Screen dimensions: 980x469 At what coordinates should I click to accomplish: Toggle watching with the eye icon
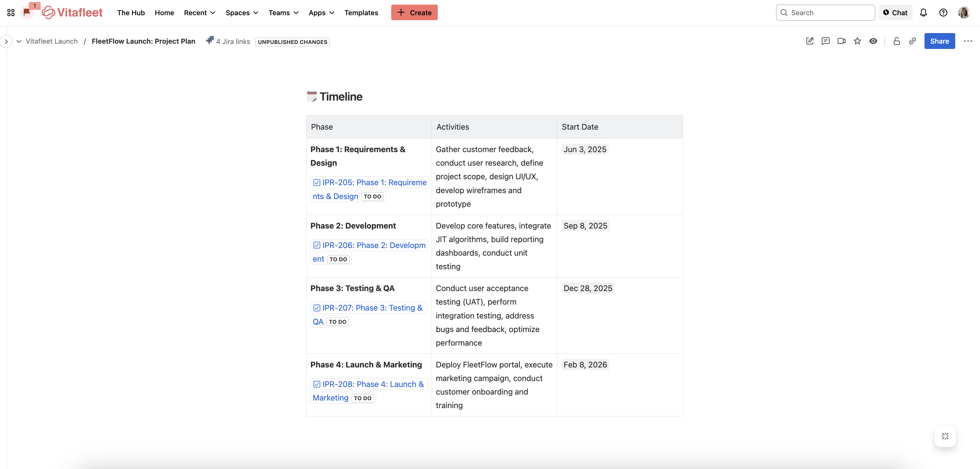coord(874,41)
